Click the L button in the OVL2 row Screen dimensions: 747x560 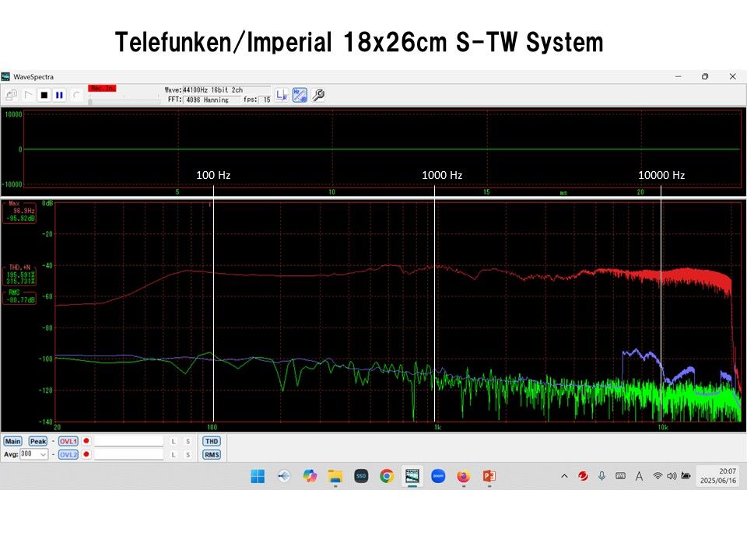(174, 455)
